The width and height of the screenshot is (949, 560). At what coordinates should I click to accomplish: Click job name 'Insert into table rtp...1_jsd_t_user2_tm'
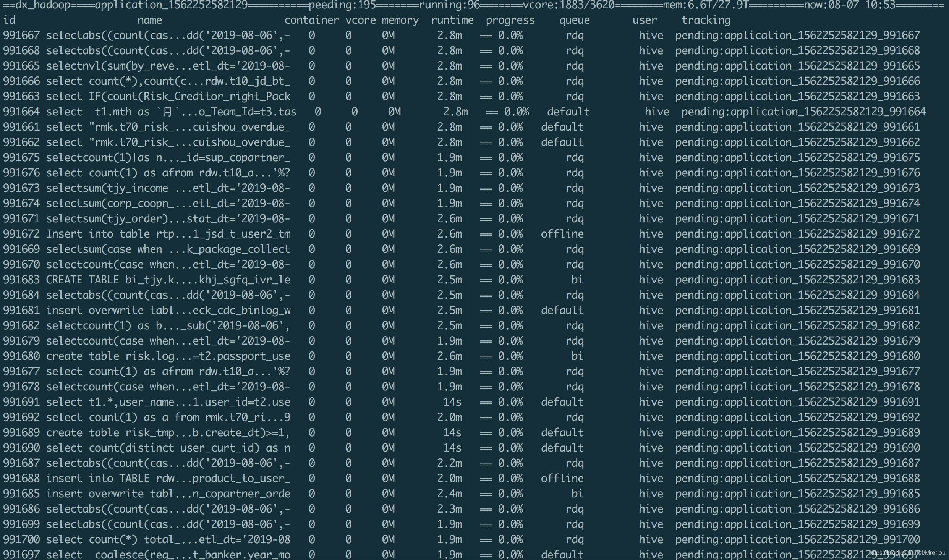(168, 234)
